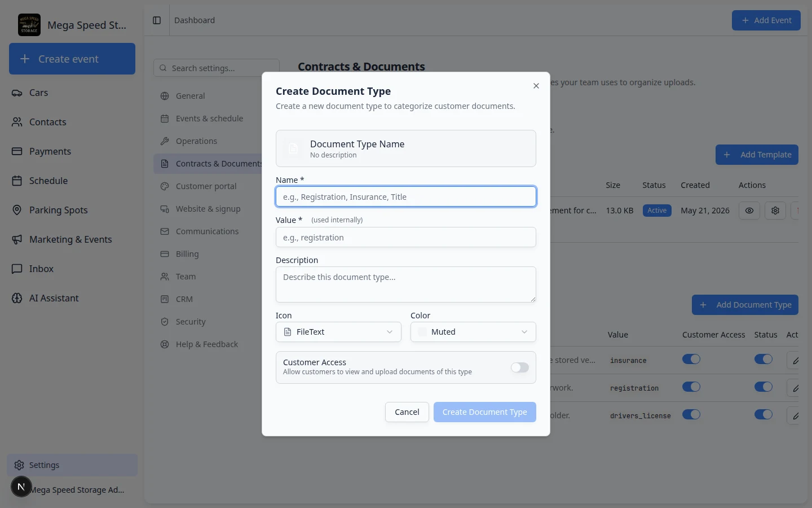Click the eye preview icon in template row
812x508 pixels.
tap(749, 211)
